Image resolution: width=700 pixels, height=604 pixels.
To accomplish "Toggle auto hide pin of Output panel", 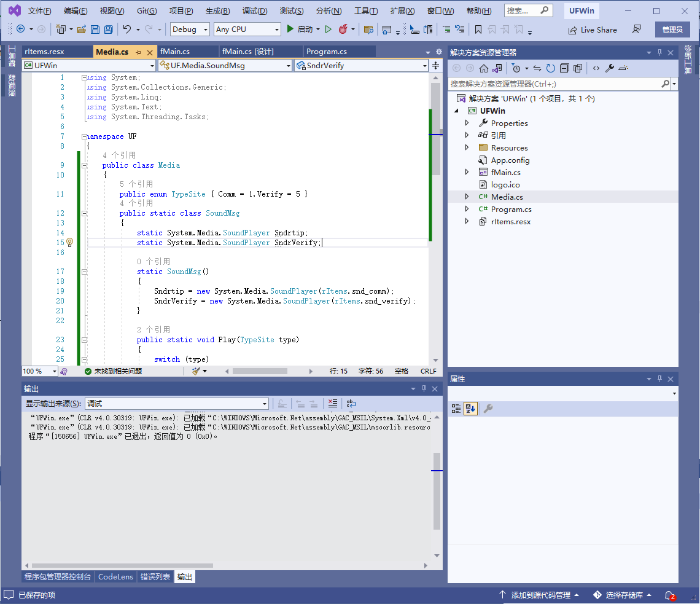I will pyautogui.click(x=424, y=389).
